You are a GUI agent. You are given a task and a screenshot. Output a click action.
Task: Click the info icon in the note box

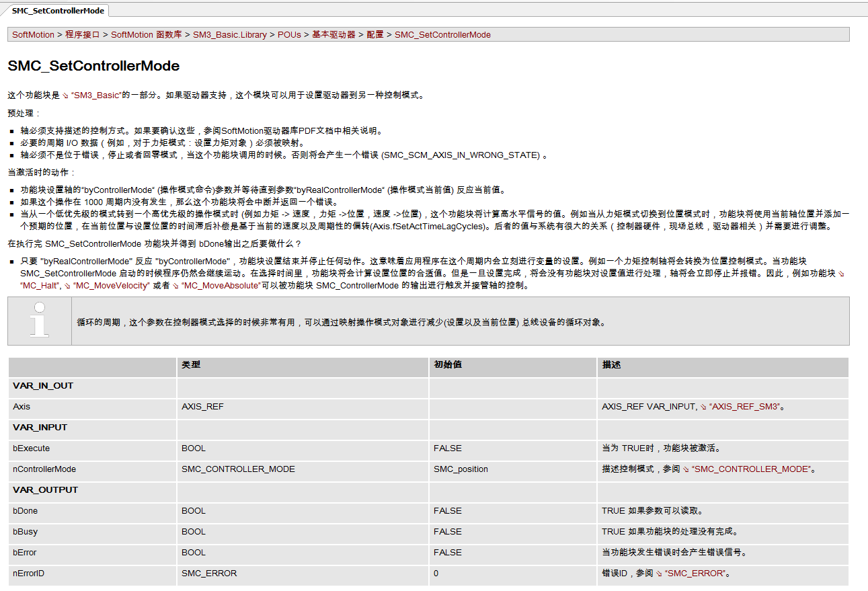coord(40,321)
